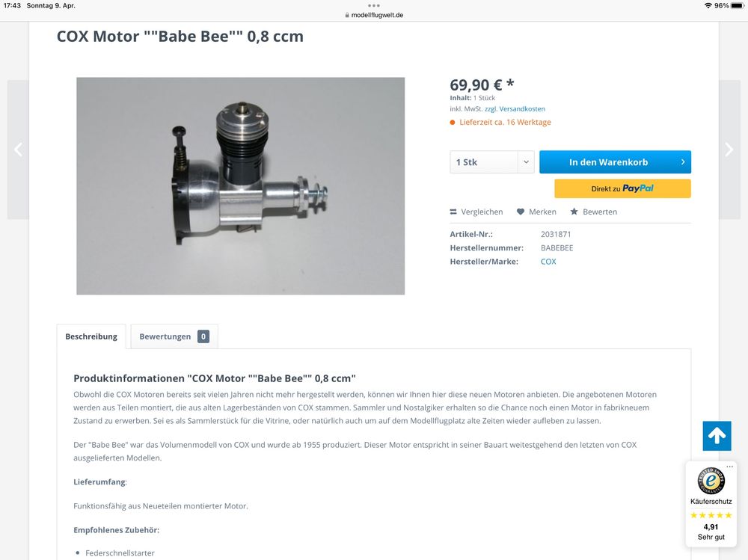The image size is (748, 560).
Task: Tap the modellflugwelt.de address bar
Action: coord(374,15)
